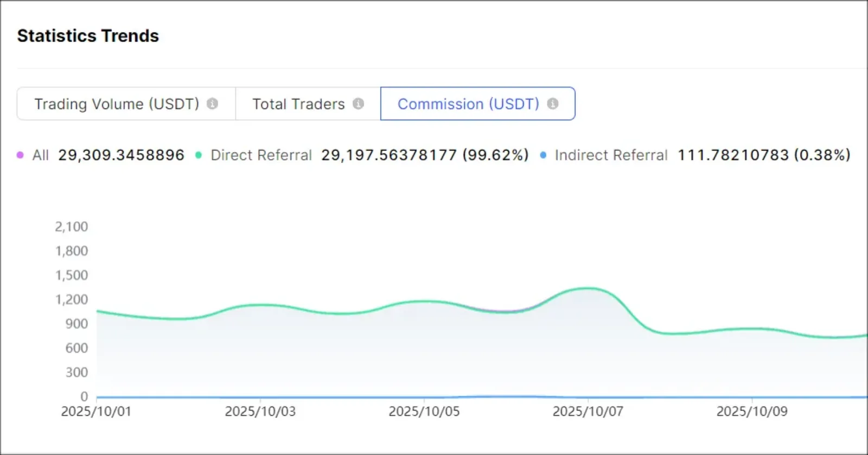
Task: Click the 2025/10/01 date axis label
Action: pyautogui.click(x=96, y=412)
